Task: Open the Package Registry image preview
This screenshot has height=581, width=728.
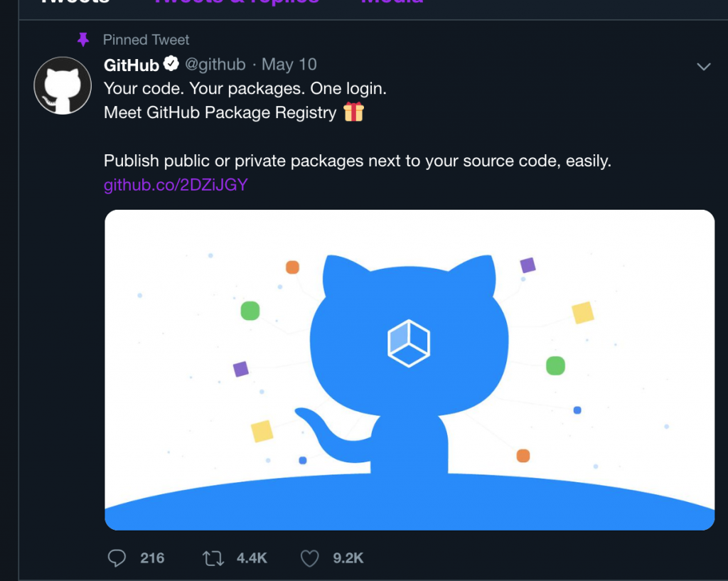Action: (409, 368)
